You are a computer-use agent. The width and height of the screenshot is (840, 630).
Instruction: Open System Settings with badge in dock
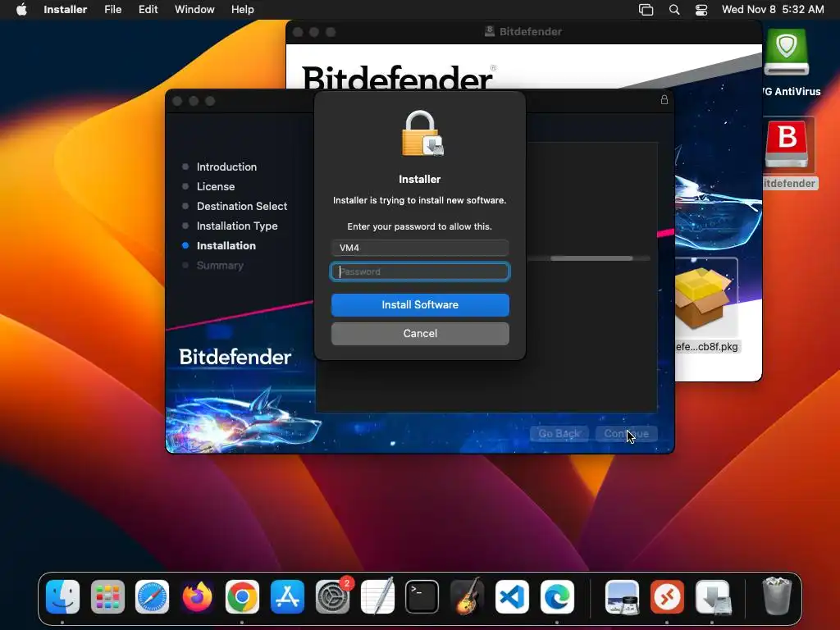pos(333,597)
